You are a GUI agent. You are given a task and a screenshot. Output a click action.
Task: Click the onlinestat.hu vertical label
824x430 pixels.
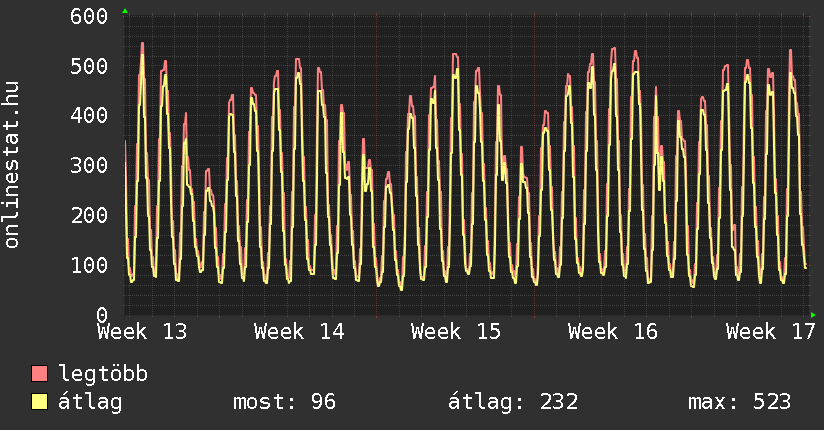pyautogui.click(x=13, y=166)
